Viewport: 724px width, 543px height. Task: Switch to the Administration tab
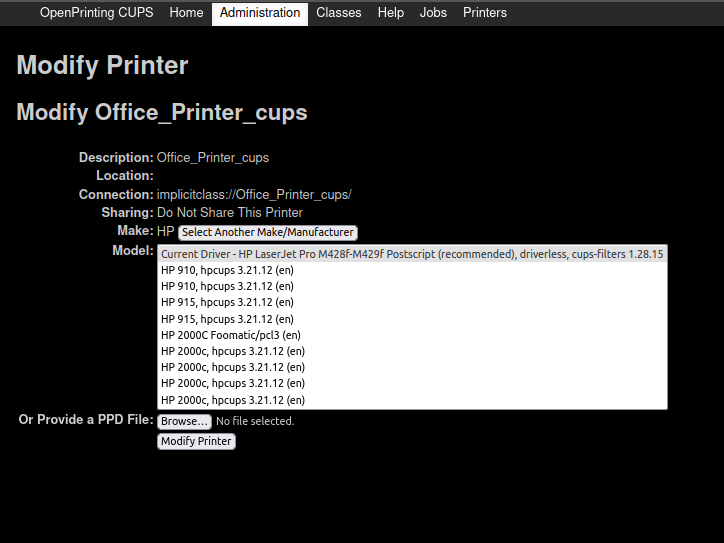coord(260,13)
